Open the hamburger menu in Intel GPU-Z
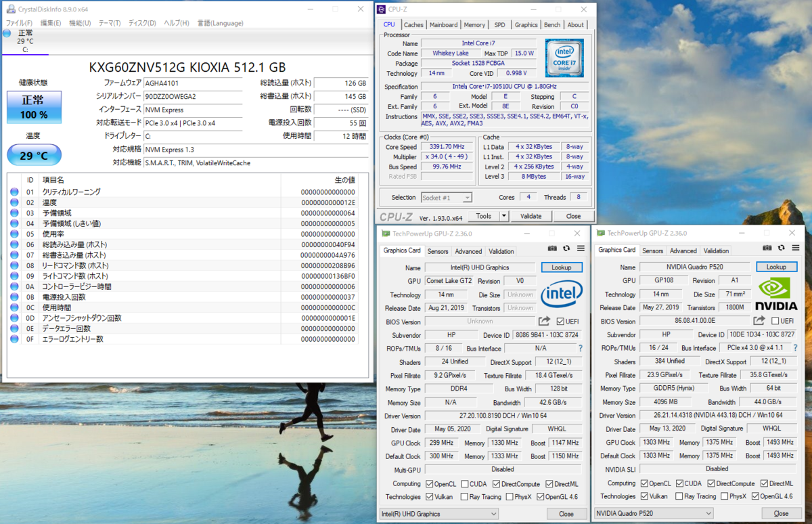The image size is (812, 524). click(581, 249)
